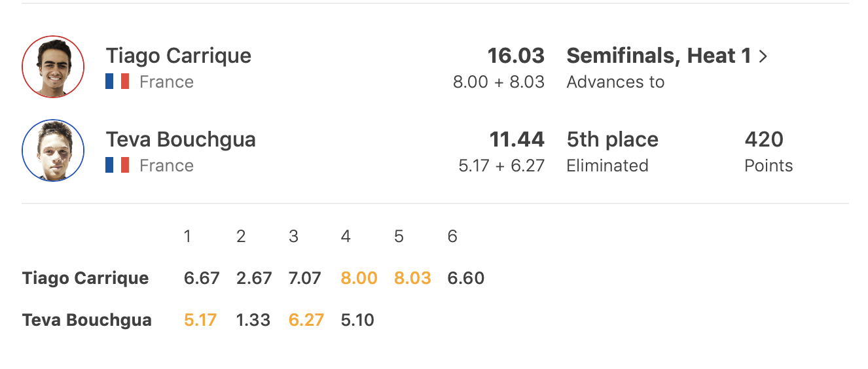Select Tiago's highlighted 8.00 wave score
Viewport: 868px width, 369px height.
(x=359, y=278)
